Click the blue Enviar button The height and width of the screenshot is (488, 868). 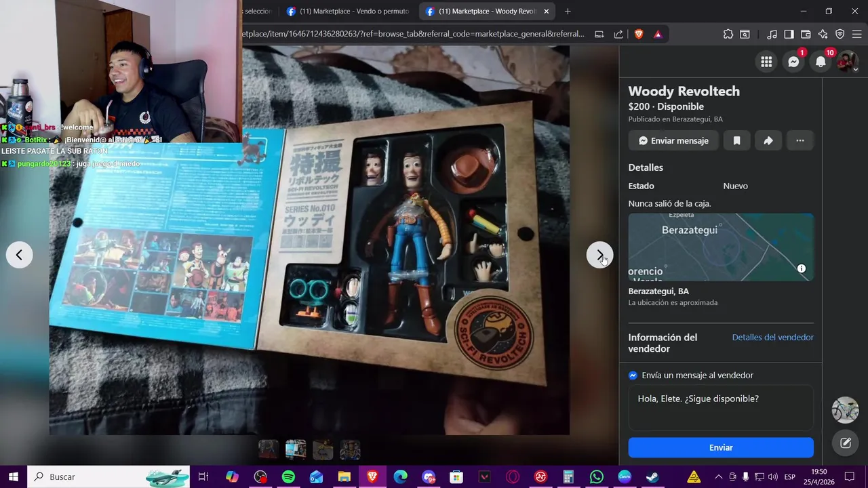[x=721, y=447]
